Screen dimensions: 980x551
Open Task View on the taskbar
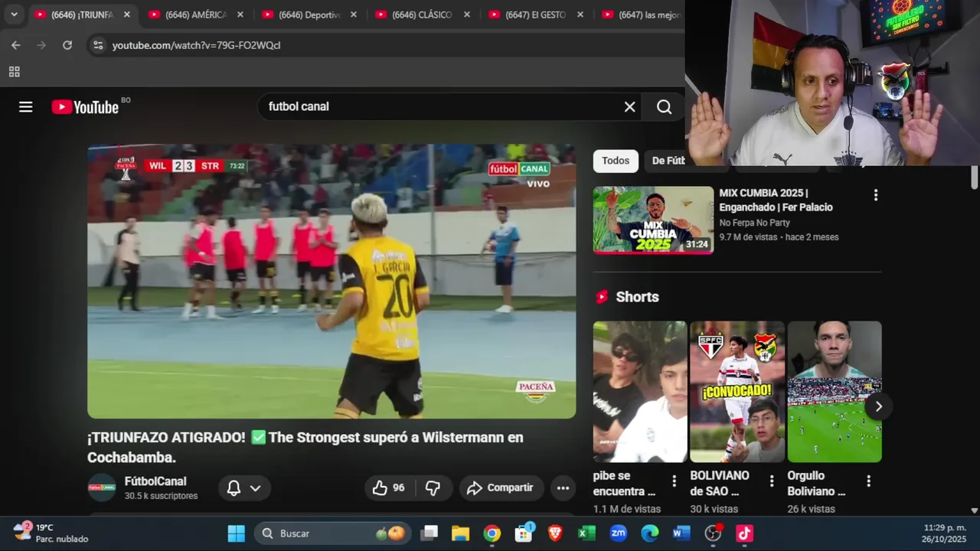pos(430,533)
